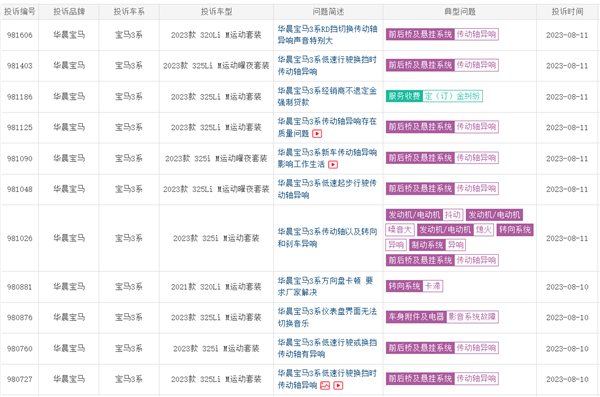The height and width of the screenshot is (397, 600).
Task: Click the 制动系统 tag in row 981026
Action: pyautogui.click(x=427, y=245)
